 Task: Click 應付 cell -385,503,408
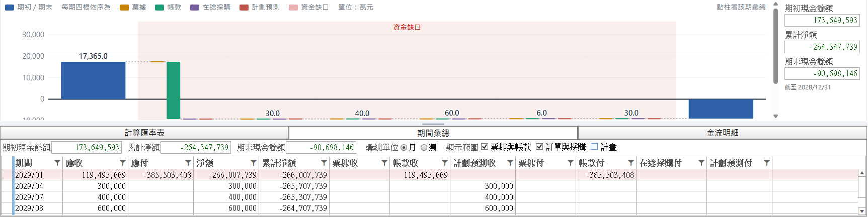pos(161,175)
